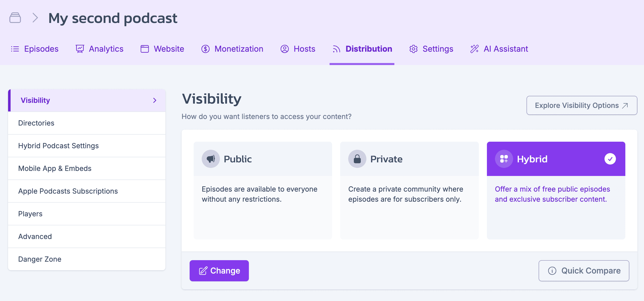Click the Website browser window icon
The width and height of the screenshot is (644, 301).
(145, 49)
